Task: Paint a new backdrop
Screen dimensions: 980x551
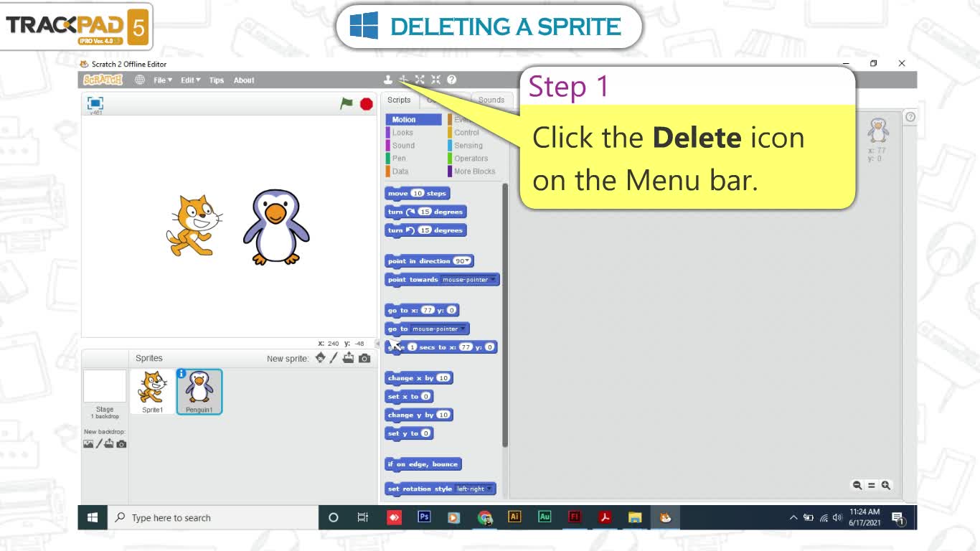Action: (99, 444)
